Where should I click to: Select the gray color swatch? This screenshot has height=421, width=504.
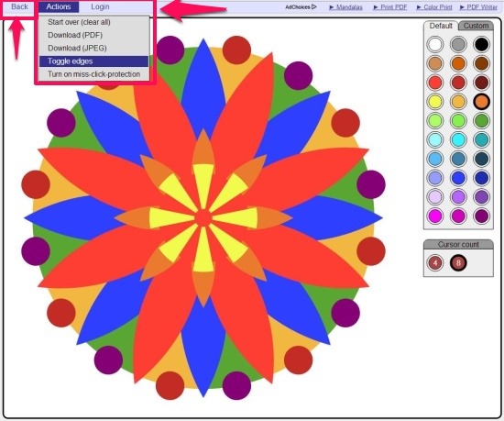(x=458, y=44)
